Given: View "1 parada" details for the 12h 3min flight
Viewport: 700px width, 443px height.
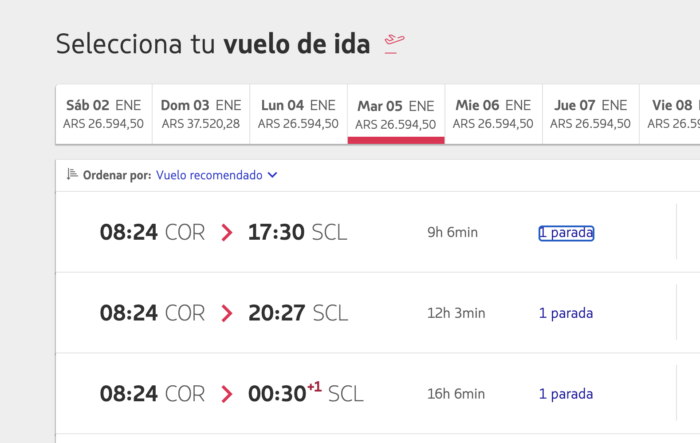Looking at the screenshot, I should pos(566,313).
